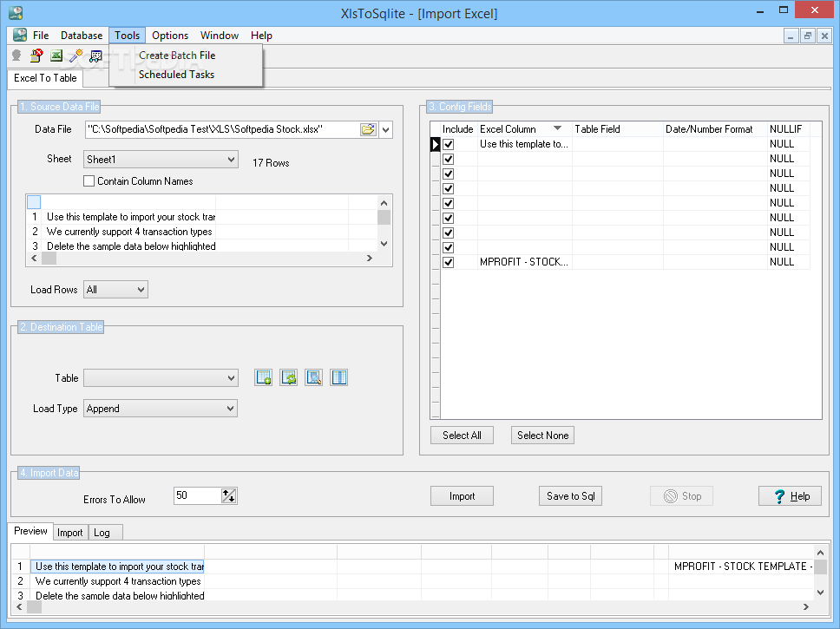The width and height of the screenshot is (840, 629).
Task: Open the Window menu
Action: (x=219, y=36)
